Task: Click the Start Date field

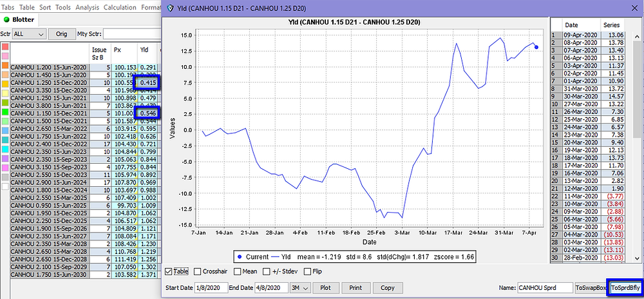Action: (x=211, y=287)
